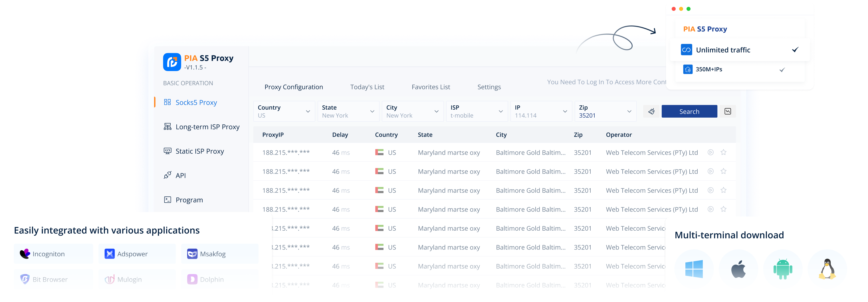This screenshot has width=868, height=302.
Task: Switch to Favorites List tab
Action: click(x=431, y=87)
